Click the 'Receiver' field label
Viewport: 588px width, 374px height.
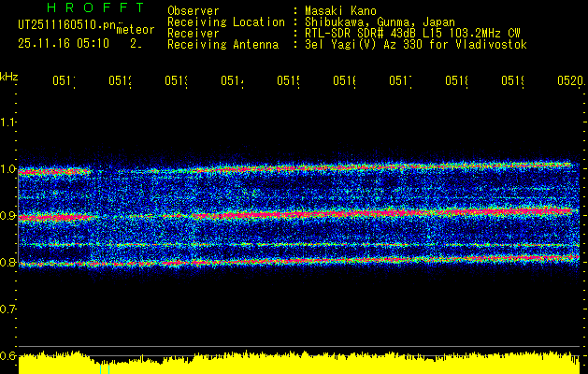[194, 34]
